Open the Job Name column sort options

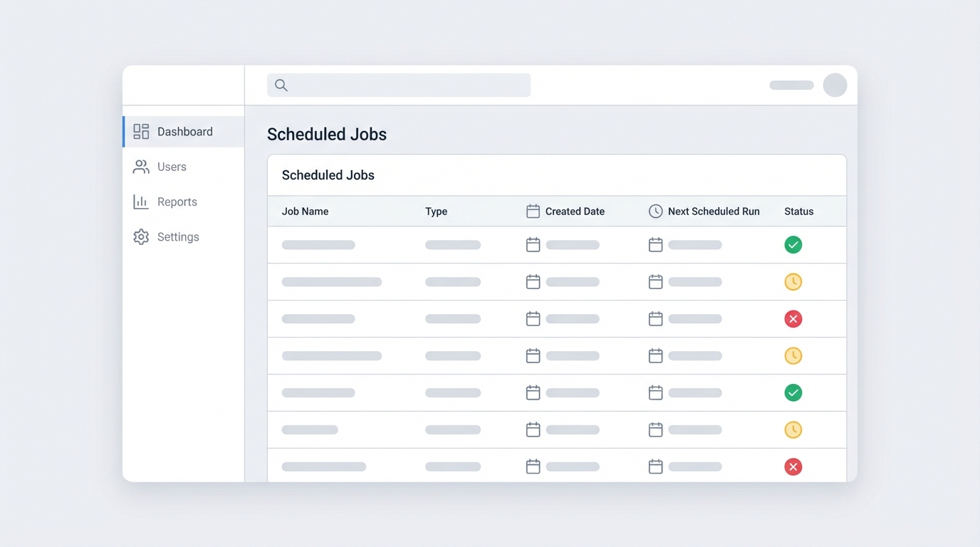[304, 211]
